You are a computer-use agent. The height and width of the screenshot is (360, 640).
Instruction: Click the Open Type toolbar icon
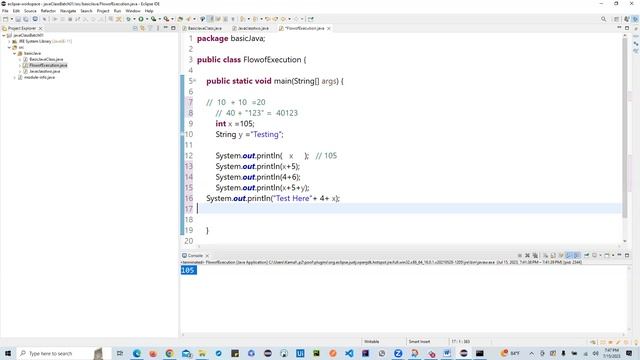click(180, 19)
